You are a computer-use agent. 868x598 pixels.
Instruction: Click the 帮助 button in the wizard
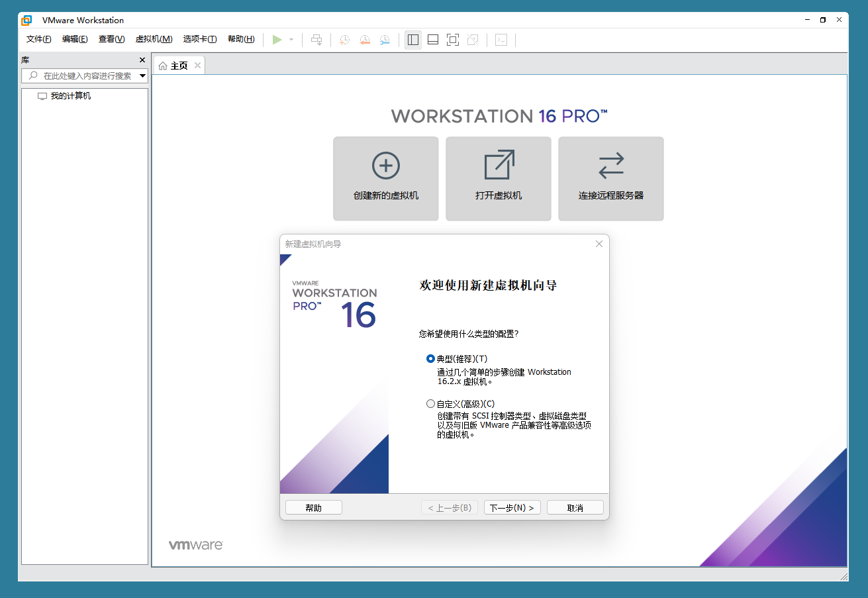click(x=314, y=508)
